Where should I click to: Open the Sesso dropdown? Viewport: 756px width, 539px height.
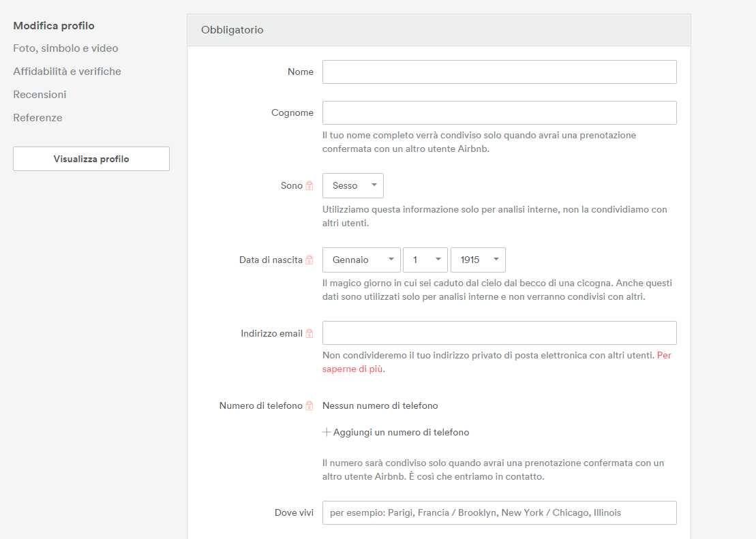353,185
